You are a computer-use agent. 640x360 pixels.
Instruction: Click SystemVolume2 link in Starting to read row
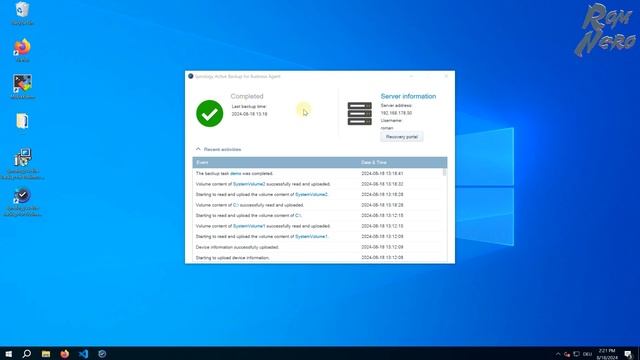pyautogui.click(x=311, y=195)
